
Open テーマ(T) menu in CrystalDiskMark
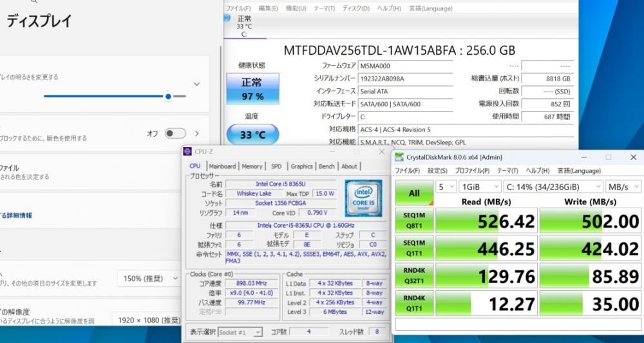pos(507,171)
